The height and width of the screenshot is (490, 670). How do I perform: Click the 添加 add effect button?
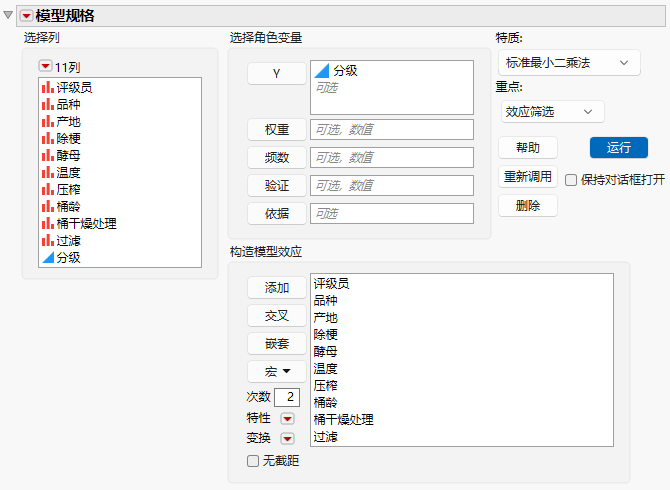point(277,288)
